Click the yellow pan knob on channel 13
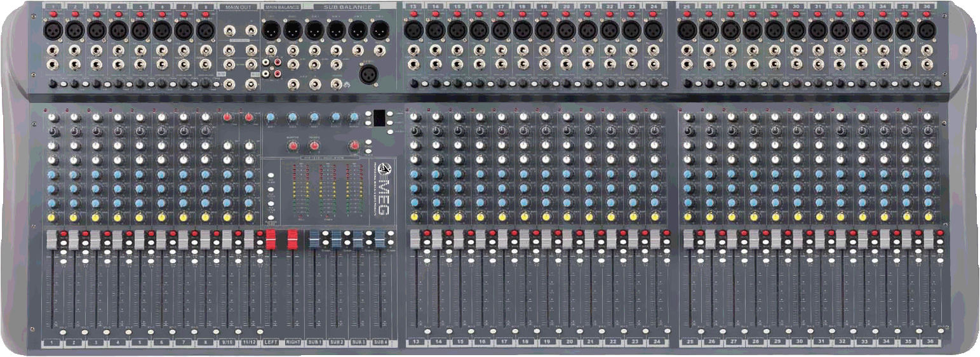 pyautogui.click(x=415, y=217)
